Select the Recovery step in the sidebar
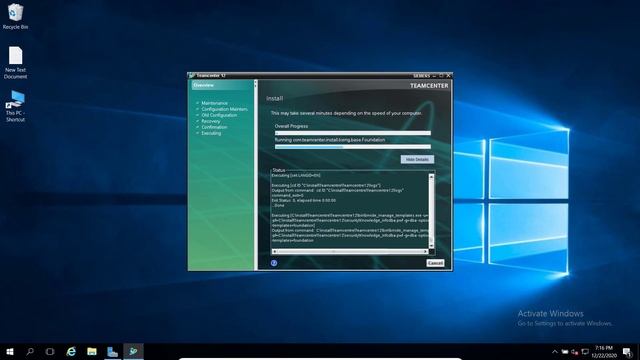 (x=211, y=121)
